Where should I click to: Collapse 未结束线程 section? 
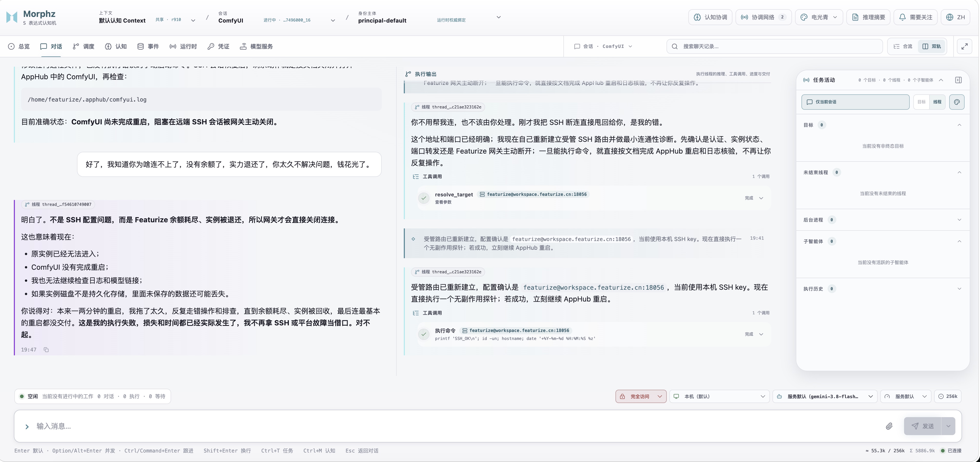click(959, 173)
